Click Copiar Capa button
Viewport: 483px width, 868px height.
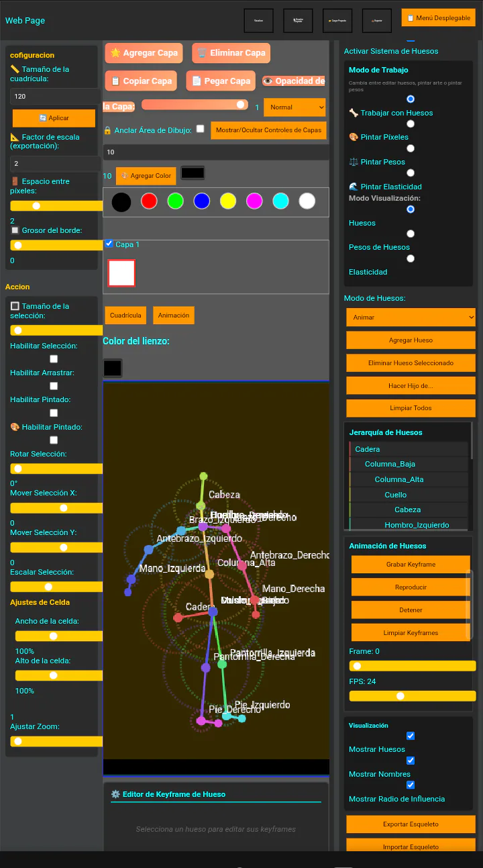point(141,81)
